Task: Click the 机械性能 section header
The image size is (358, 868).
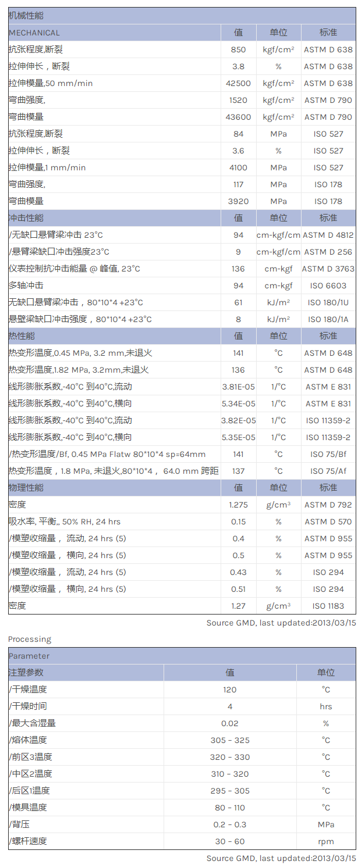Action: point(26,16)
